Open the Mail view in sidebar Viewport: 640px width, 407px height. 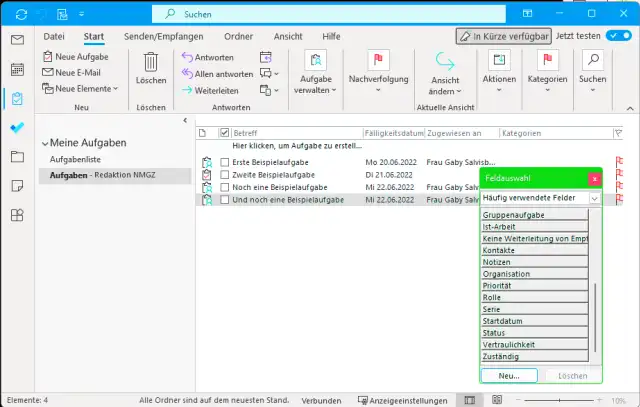coord(17,40)
